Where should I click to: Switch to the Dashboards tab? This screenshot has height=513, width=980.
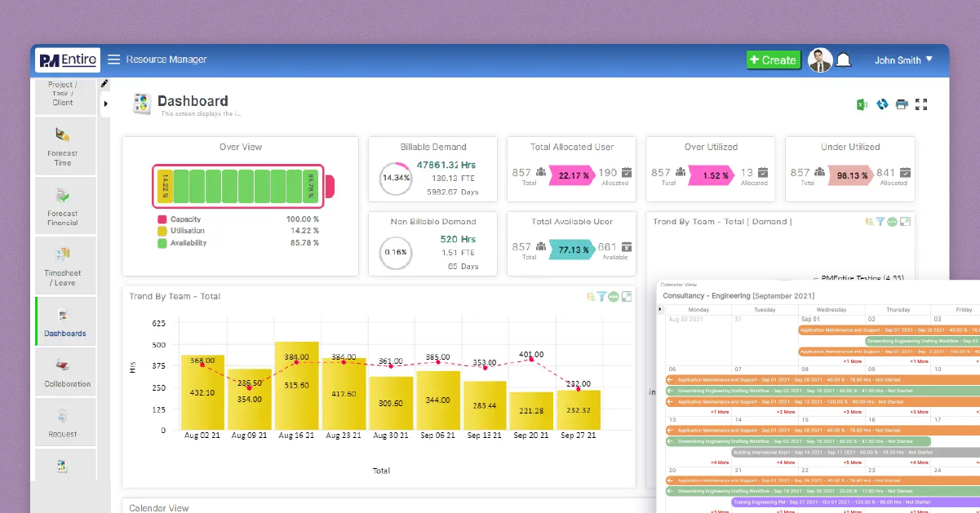64,321
